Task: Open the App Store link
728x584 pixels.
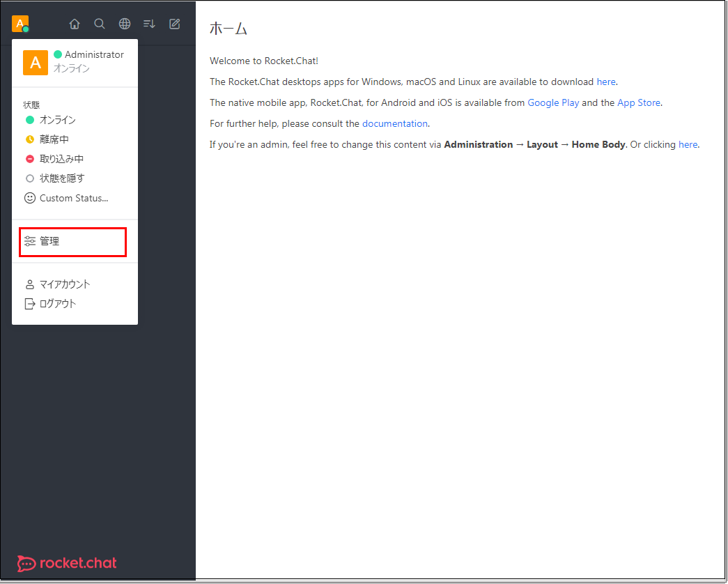Action: 638,102
